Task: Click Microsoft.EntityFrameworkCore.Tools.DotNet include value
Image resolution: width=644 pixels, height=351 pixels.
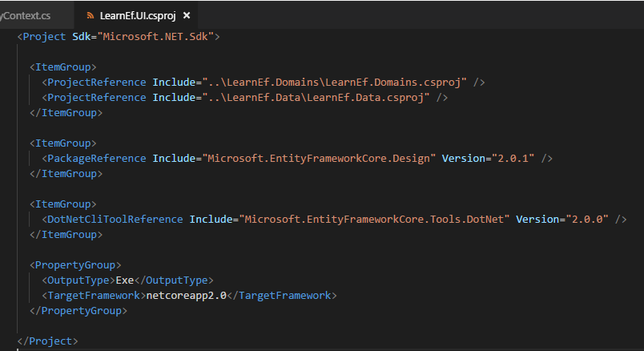Action: pyautogui.click(x=374, y=219)
